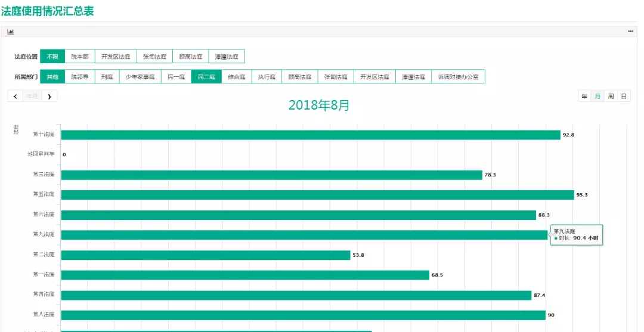This screenshot has width=644, height=332.
Task: Switch chart view to 月
Action: [x=597, y=97]
